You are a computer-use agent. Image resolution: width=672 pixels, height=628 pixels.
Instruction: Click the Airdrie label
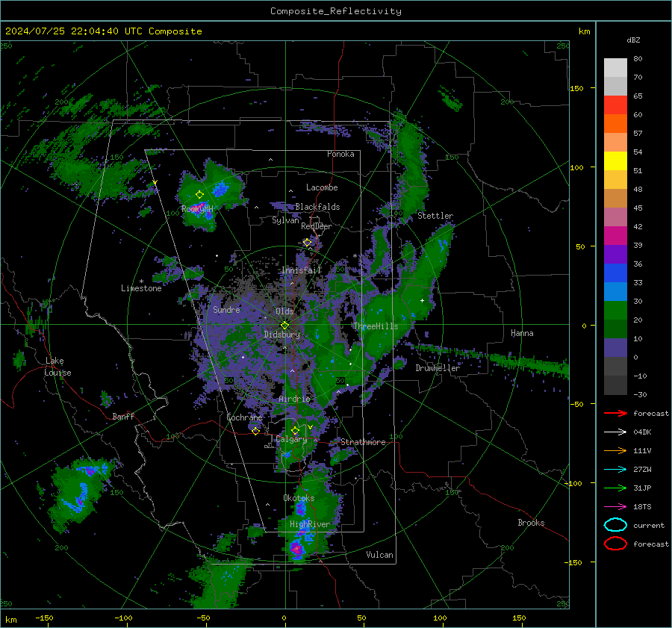[294, 399]
